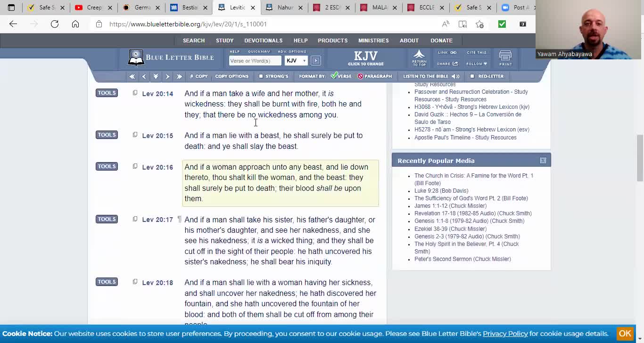Open Tools for Lev 20:15
Image resolution: width=644 pixels, height=343 pixels.
point(107,135)
